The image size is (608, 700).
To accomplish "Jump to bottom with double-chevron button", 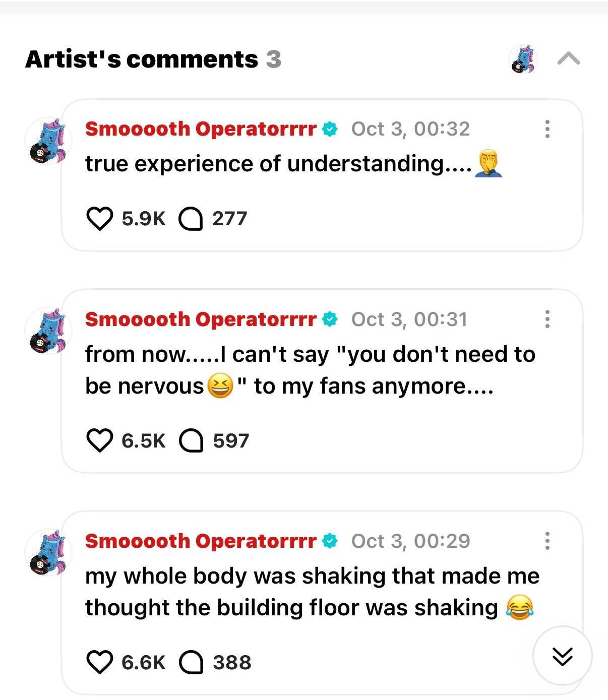I will [562, 656].
